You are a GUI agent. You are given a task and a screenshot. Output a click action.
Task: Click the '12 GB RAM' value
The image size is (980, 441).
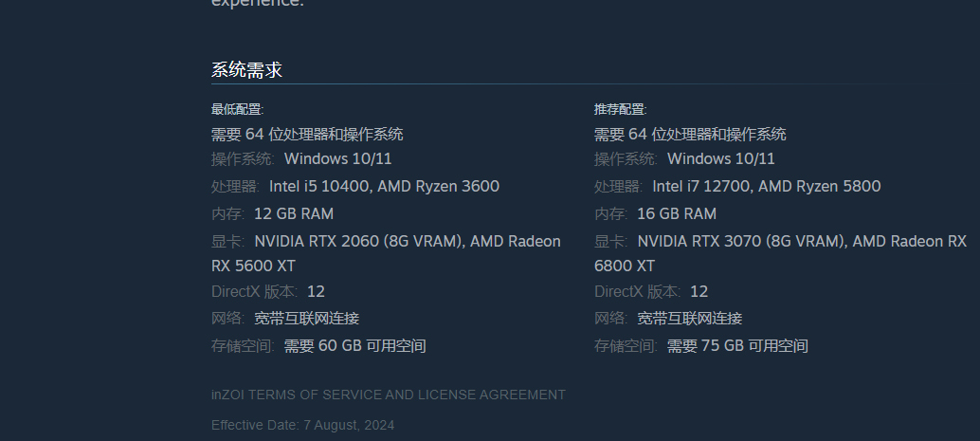tap(294, 214)
